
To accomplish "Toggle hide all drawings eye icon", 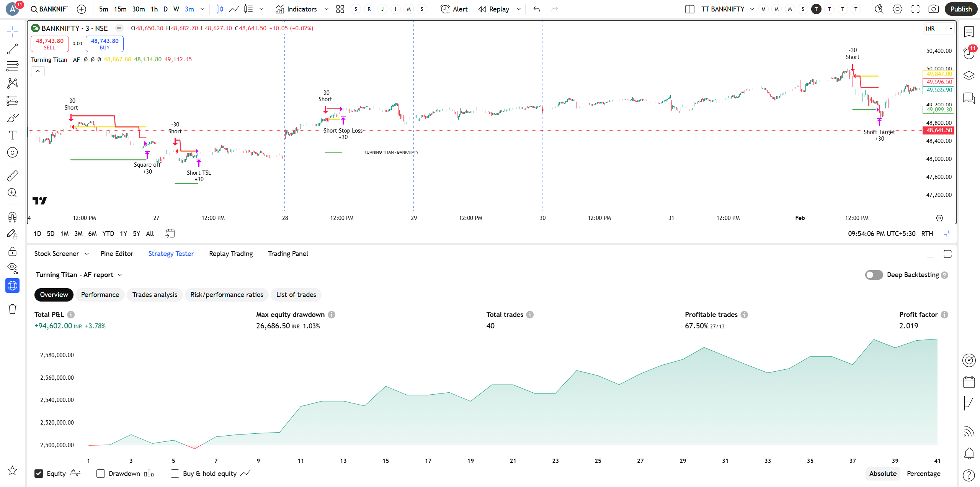I will pos(13,268).
